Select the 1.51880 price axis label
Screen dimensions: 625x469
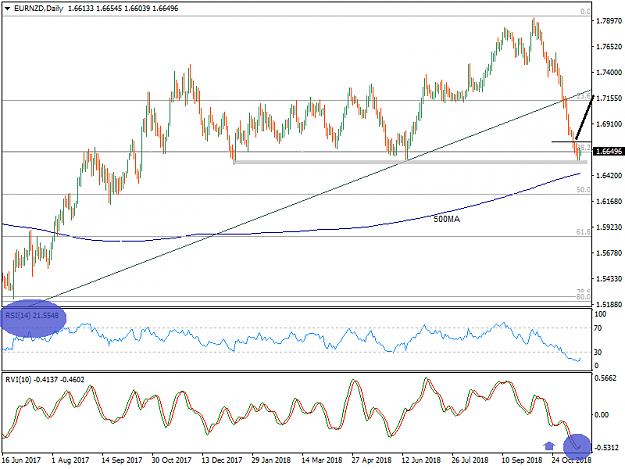click(x=609, y=304)
